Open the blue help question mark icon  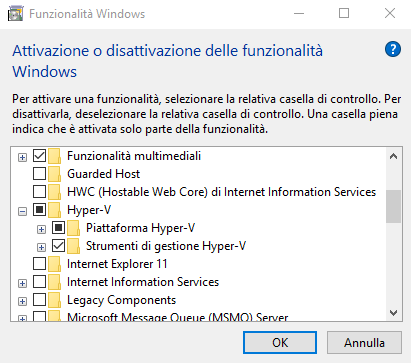[x=393, y=50]
